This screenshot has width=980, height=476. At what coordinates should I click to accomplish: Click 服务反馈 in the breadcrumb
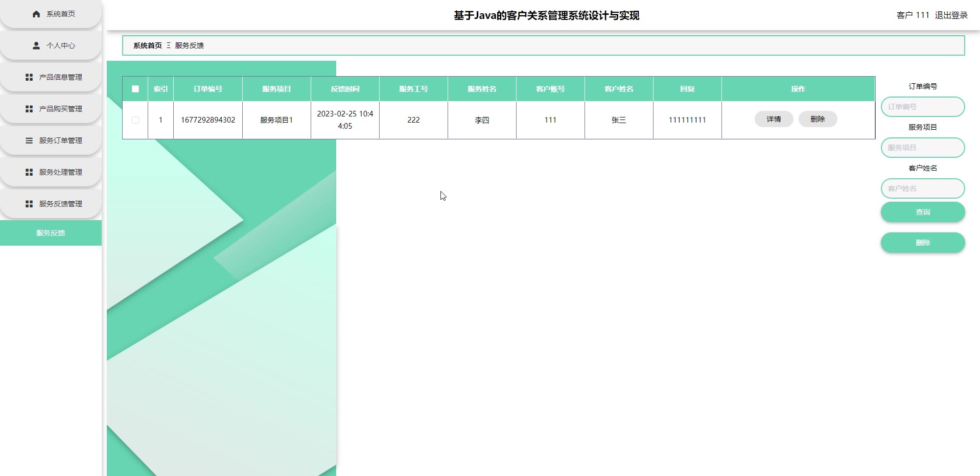point(190,45)
